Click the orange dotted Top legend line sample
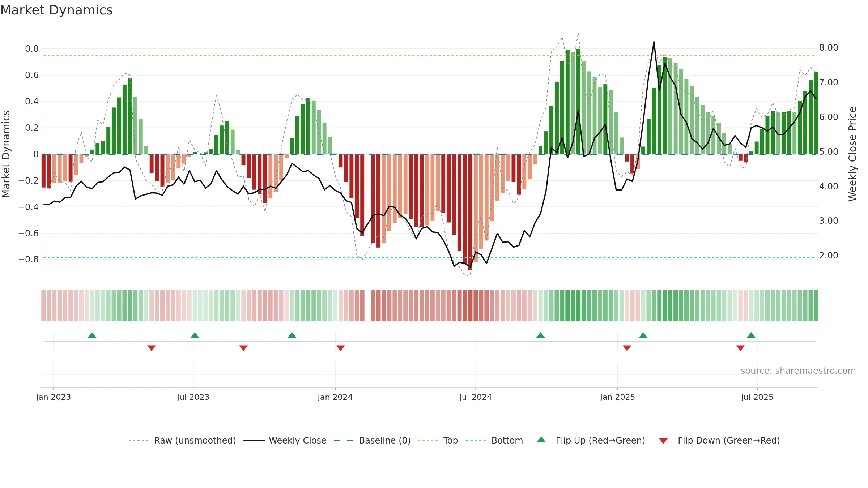868x488 pixels. click(x=428, y=440)
